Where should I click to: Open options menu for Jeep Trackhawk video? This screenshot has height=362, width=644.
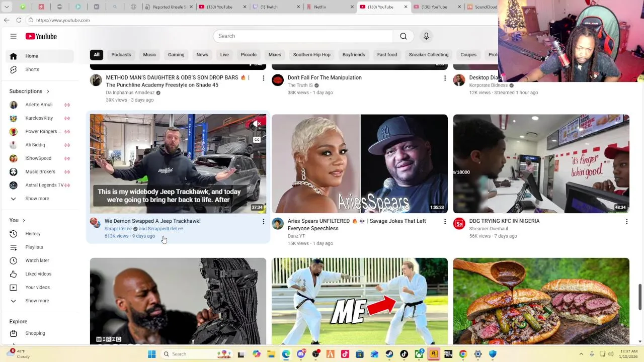click(263, 221)
